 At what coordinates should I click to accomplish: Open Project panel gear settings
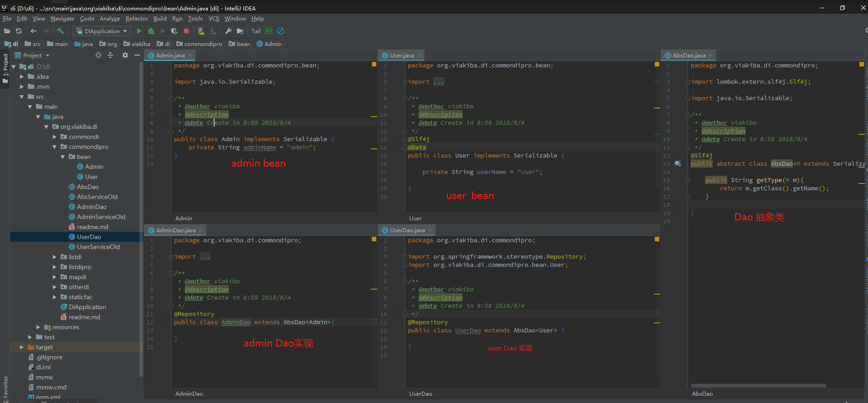(125, 55)
